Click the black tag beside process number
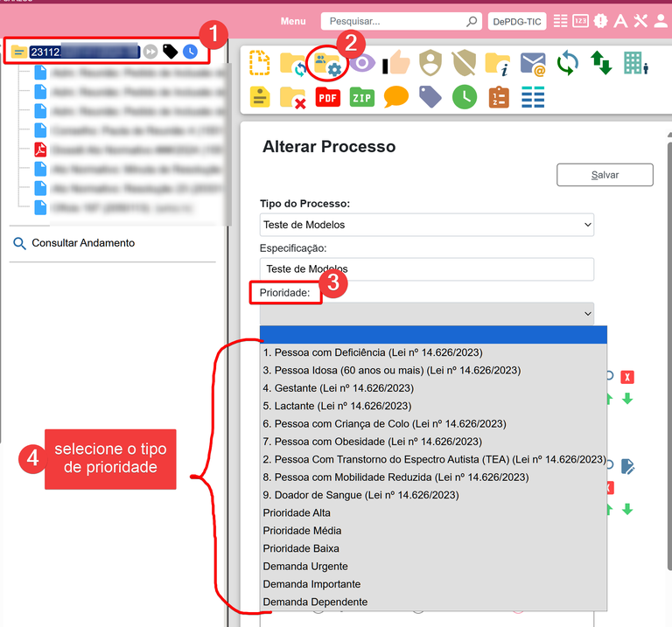This screenshot has width=672, height=627. coord(171,52)
